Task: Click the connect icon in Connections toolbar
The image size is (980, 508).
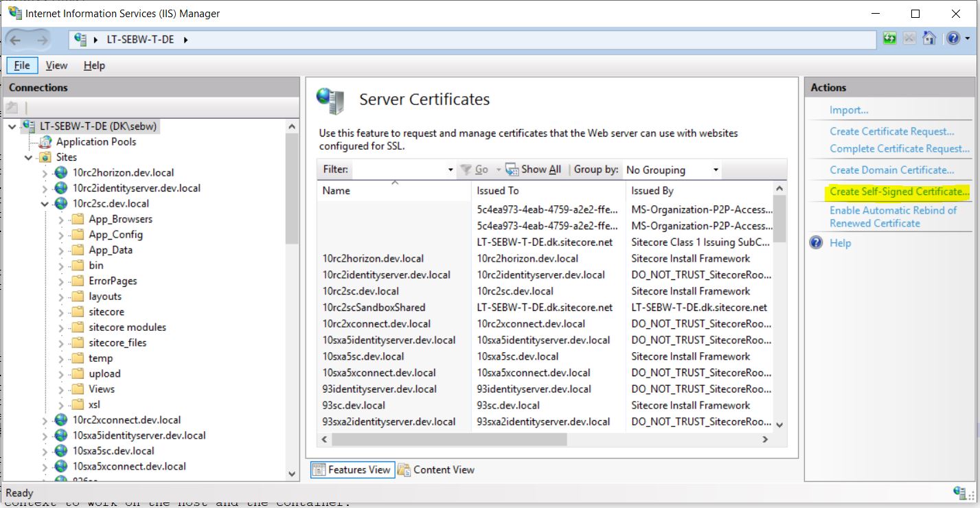Action: [12, 107]
